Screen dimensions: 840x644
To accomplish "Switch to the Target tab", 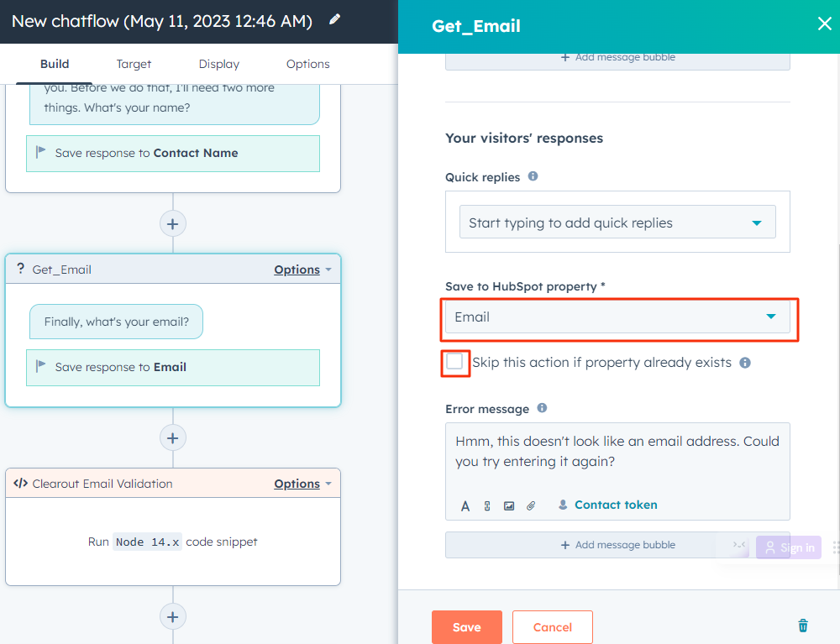I will pos(134,64).
